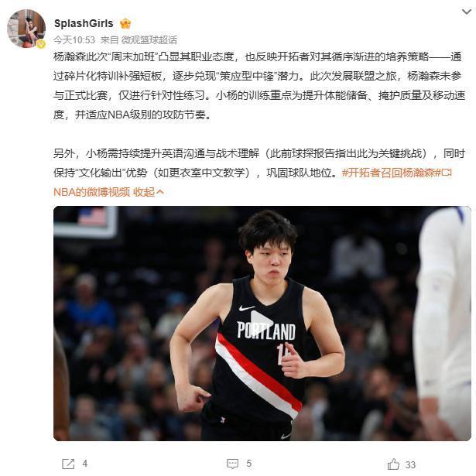Image resolution: width=476 pixels, height=476 pixels.
Task: Play the Portland player video
Action: click(262, 324)
